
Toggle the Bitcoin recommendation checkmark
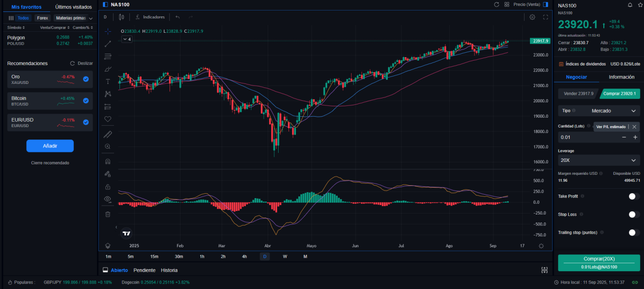coord(86,101)
